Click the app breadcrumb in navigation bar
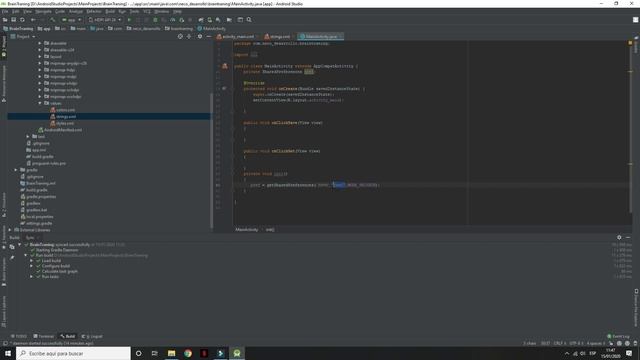 click(x=44, y=29)
